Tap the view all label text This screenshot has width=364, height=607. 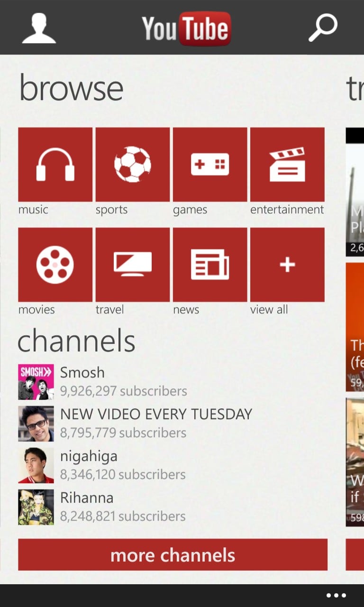tap(269, 310)
